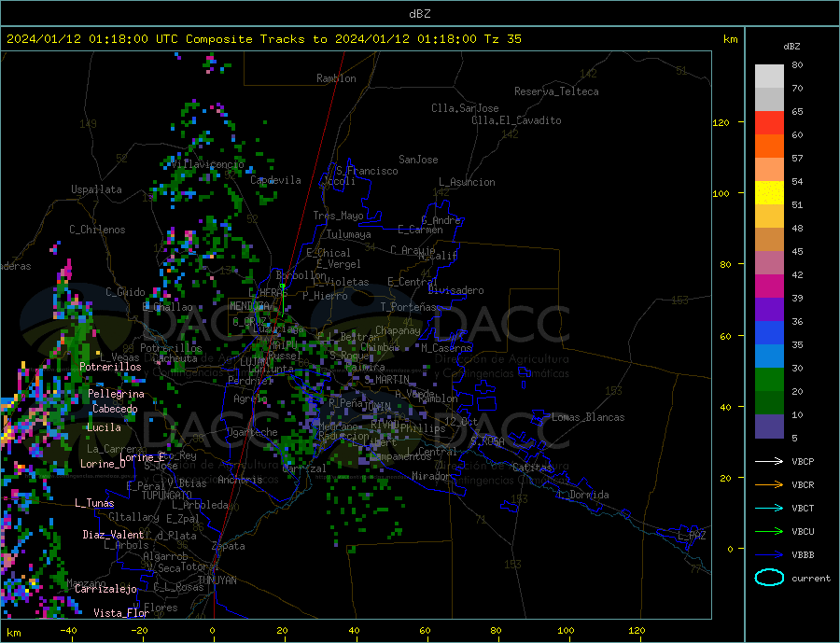Image resolution: width=840 pixels, height=643 pixels.
Task: Click the Divisadero place label
Action: 455,290
